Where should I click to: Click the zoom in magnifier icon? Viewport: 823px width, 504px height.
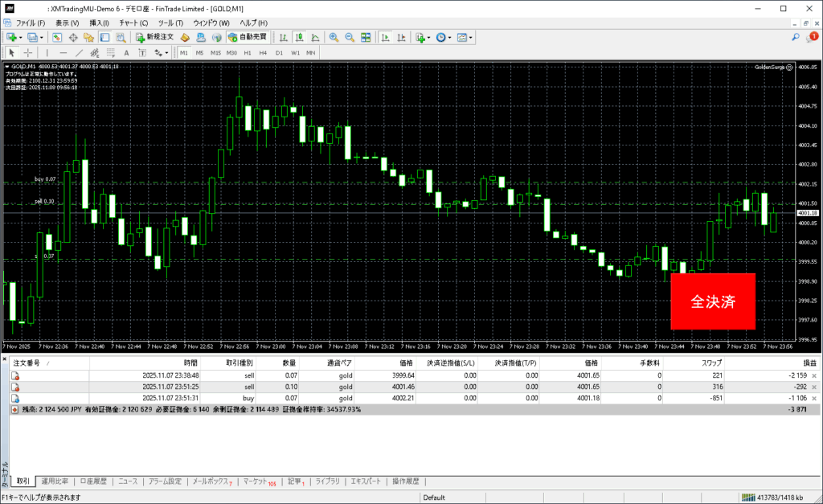(334, 37)
